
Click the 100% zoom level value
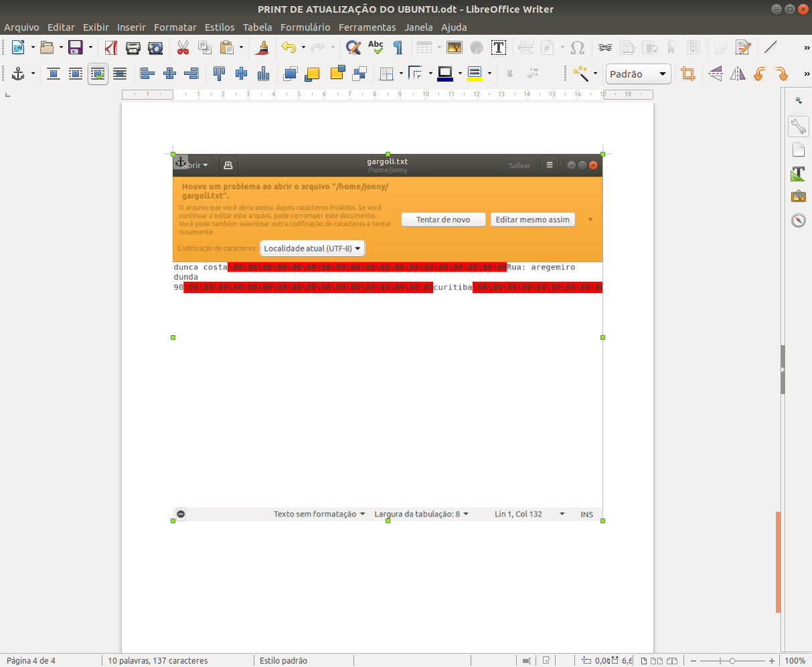tap(795, 661)
